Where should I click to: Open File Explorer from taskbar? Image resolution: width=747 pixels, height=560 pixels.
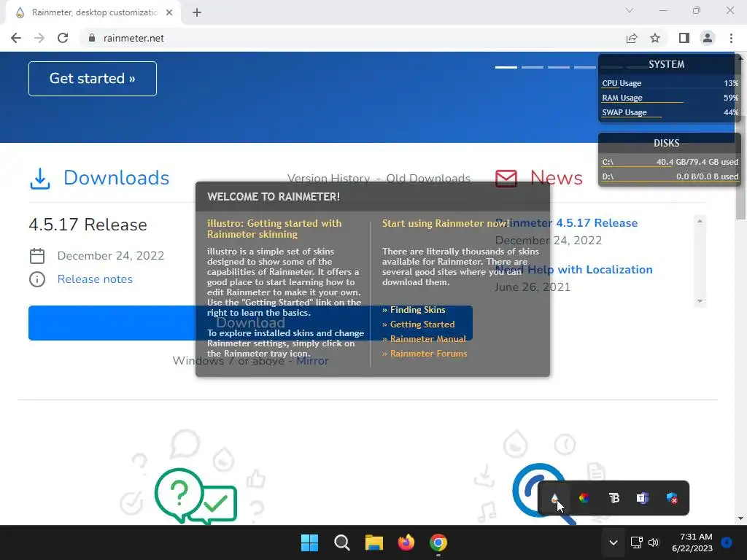[374, 542]
